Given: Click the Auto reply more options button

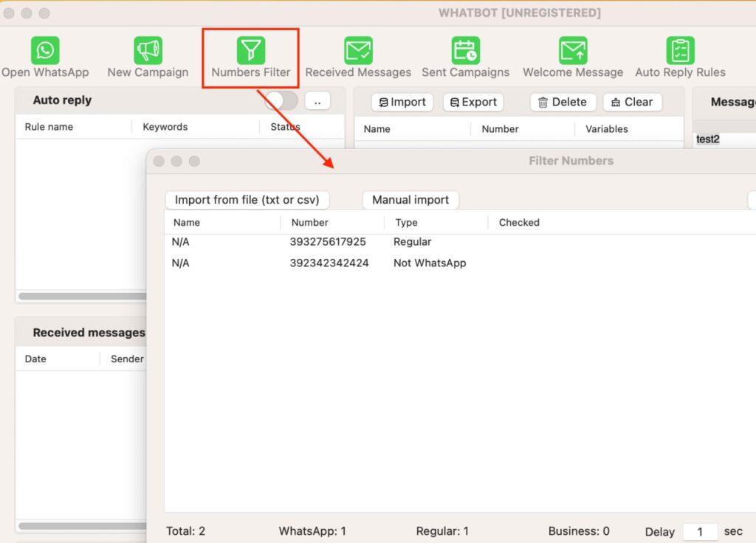Looking at the screenshot, I should 317,102.
